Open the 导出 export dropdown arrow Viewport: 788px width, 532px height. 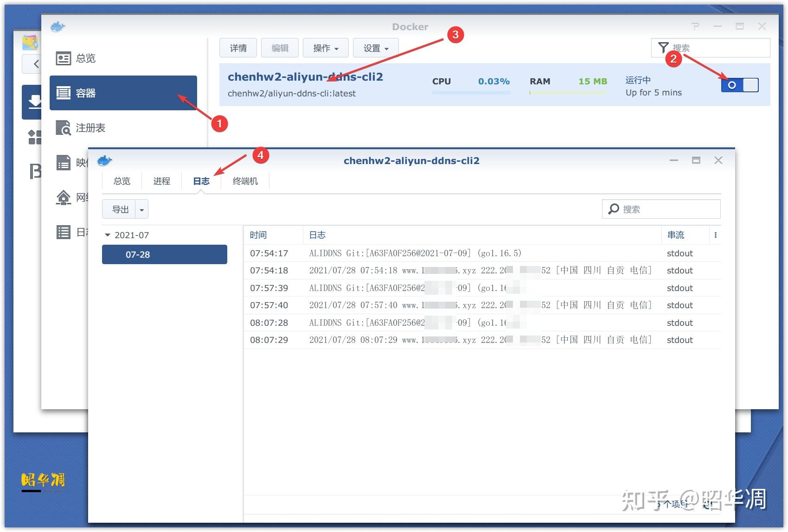(x=142, y=209)
